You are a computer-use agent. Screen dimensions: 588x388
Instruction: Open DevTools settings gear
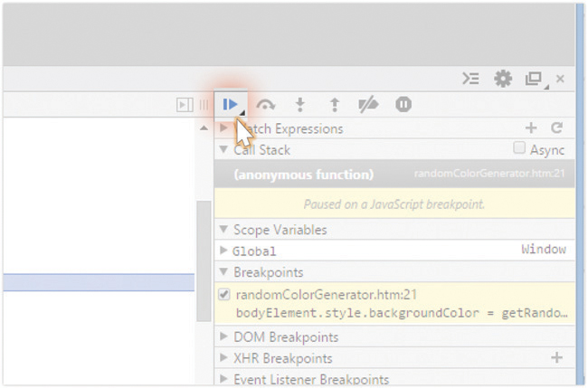pyautogui.click(x=503, y=79)
